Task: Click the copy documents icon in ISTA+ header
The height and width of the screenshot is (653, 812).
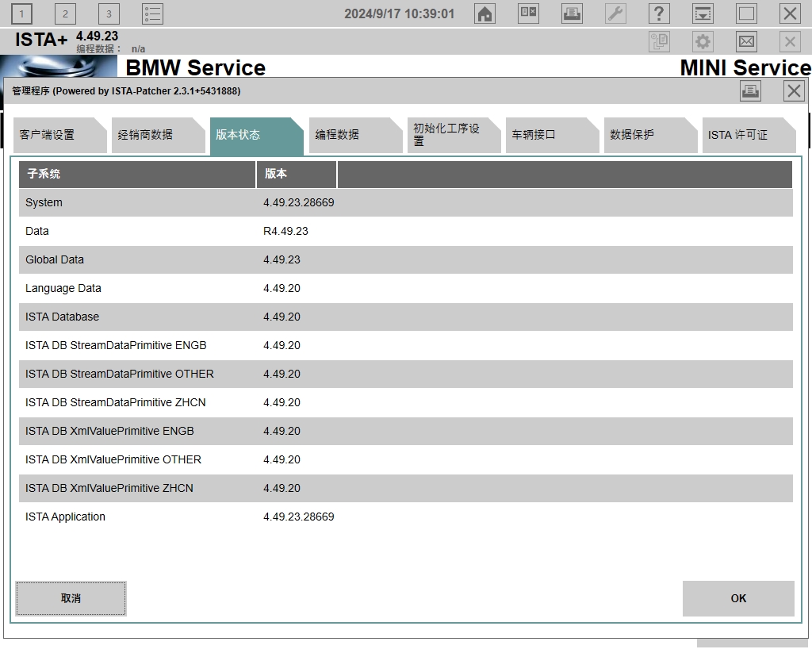Action: pos(659,41)
